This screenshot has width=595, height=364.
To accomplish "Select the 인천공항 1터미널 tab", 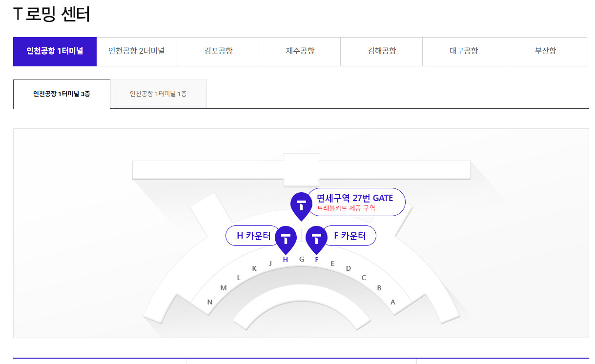I will tap(55, 51).
